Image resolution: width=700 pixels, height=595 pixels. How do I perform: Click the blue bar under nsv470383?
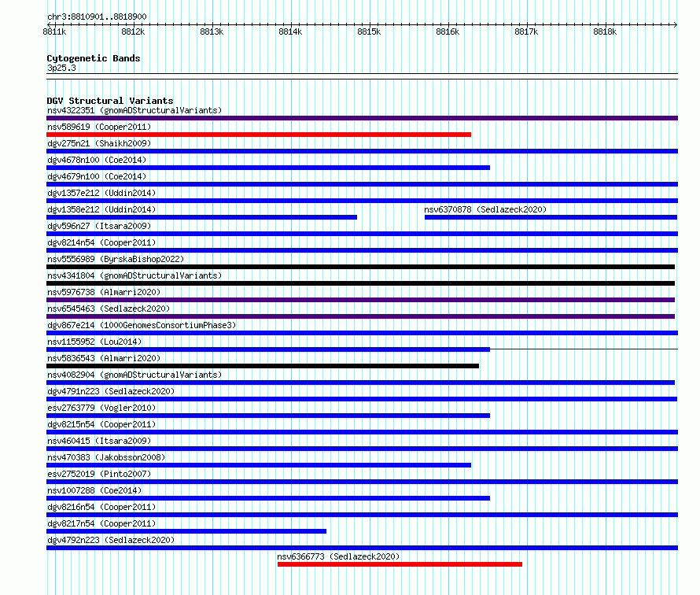click(259, 465)
